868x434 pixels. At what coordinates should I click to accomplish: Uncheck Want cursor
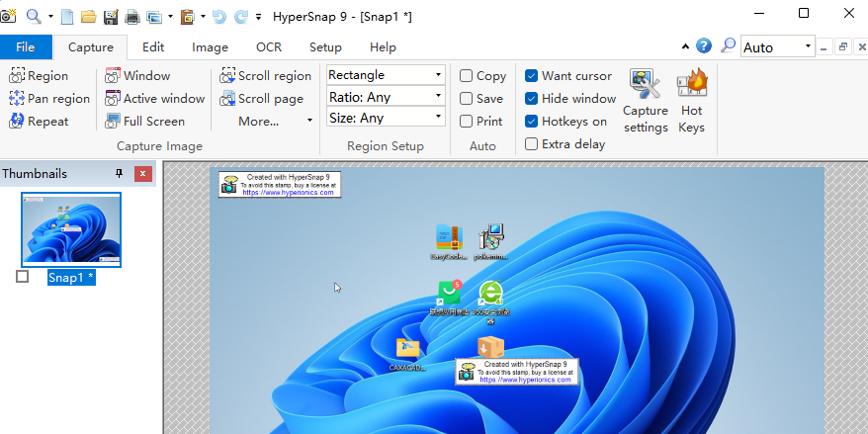(532, 76)
